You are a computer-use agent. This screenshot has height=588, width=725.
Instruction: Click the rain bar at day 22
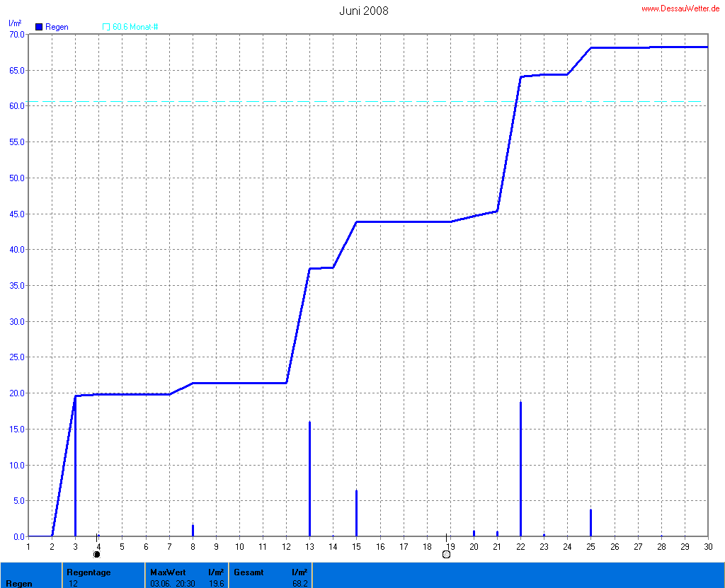coord(520,471)
